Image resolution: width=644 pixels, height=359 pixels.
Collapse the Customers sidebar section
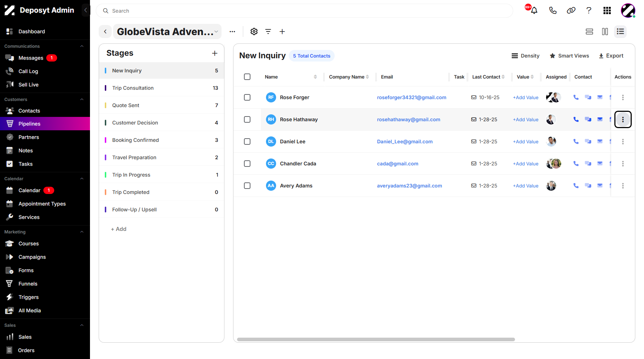click(82, 100)
